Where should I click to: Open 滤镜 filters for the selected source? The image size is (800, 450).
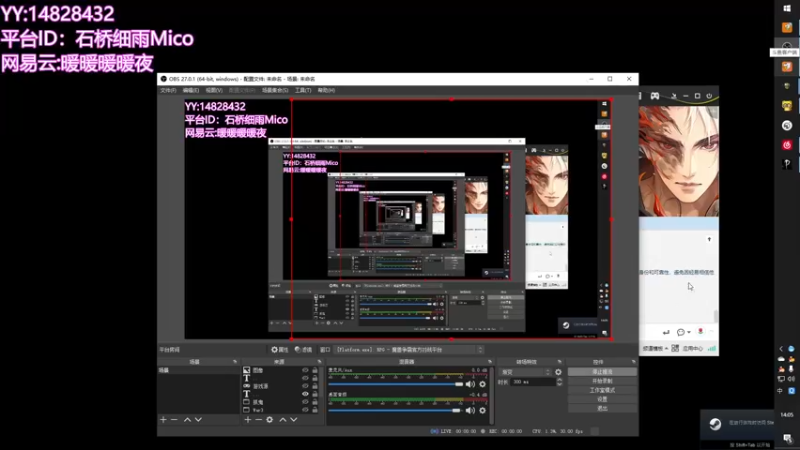coord(304,349)
